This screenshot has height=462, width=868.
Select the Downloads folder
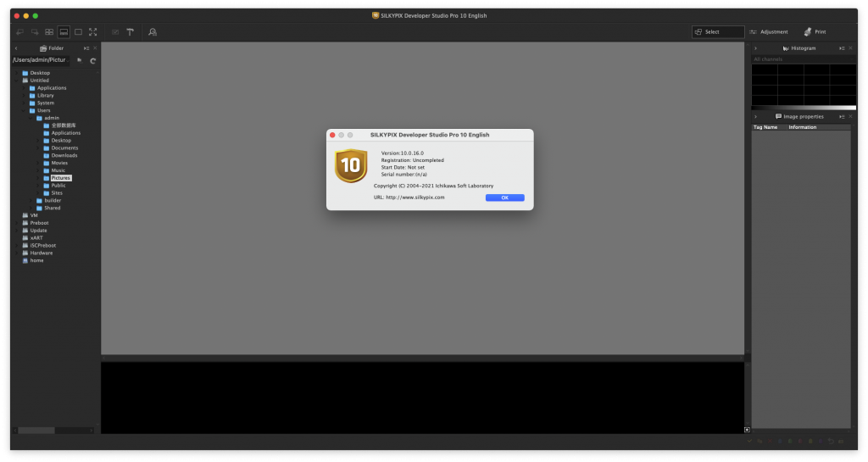tap(64, 155)
